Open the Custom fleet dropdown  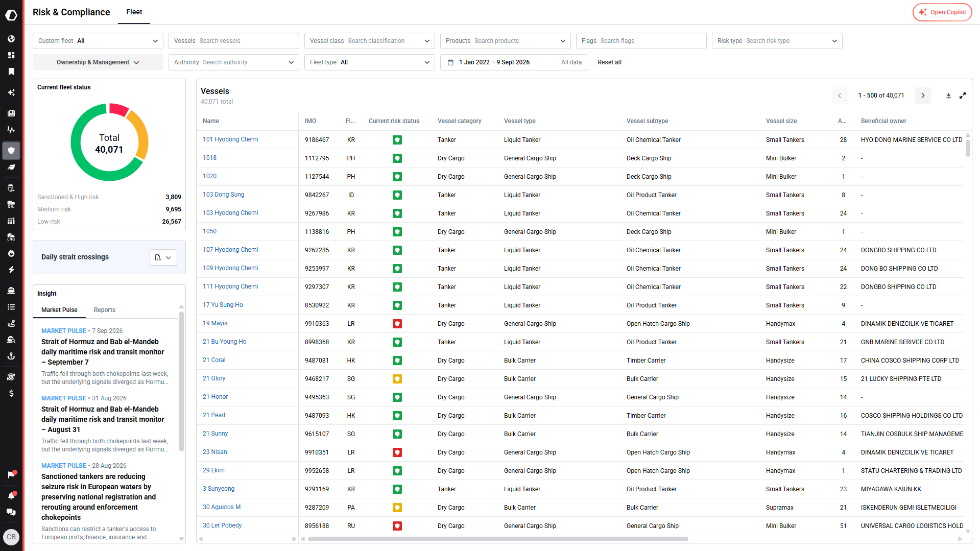98,41
